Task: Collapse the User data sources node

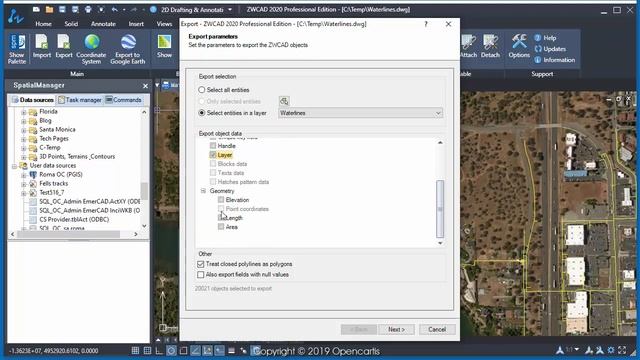Action: click(x=14, y=166)
